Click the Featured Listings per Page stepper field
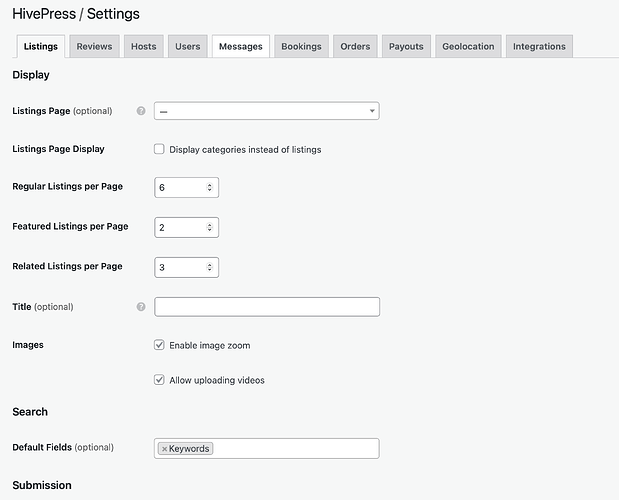The height and width of the screenshot is (500, 619). [186, 227]
